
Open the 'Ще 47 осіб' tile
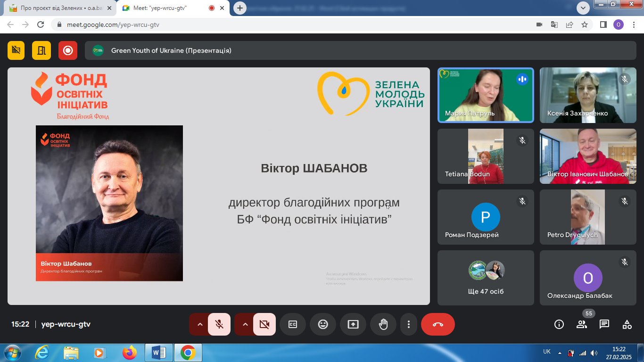point(486,278)
